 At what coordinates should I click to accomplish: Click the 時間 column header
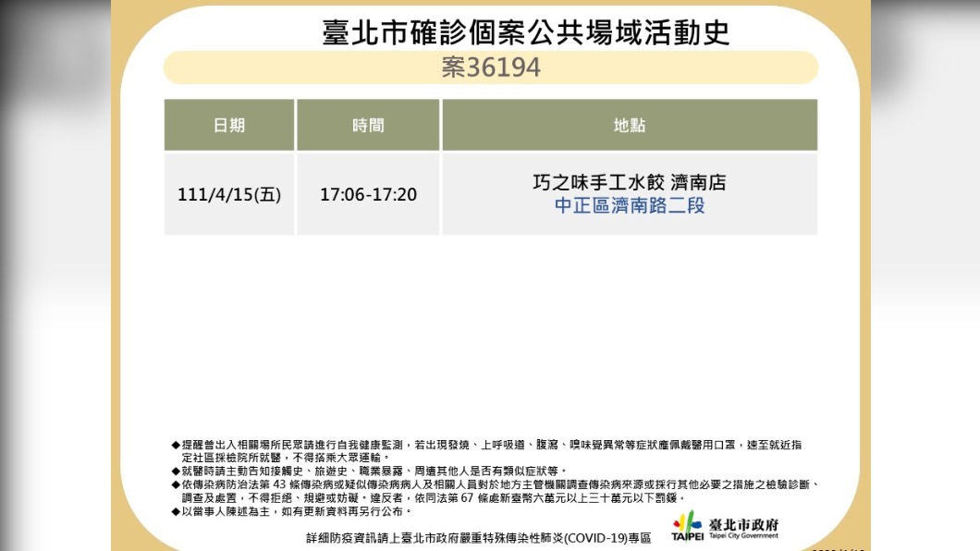click(368, 125)
